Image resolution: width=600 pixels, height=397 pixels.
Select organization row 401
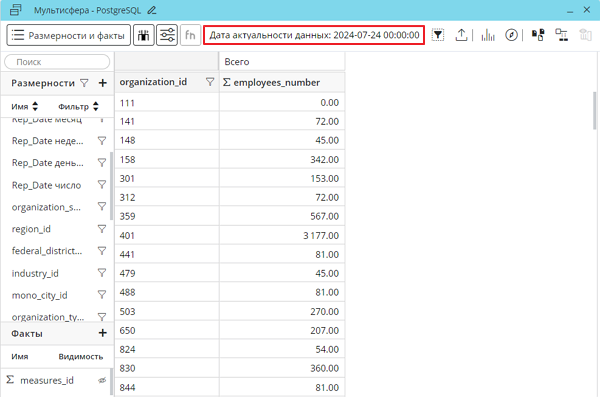pyautogui.click(x=167, y=235)
